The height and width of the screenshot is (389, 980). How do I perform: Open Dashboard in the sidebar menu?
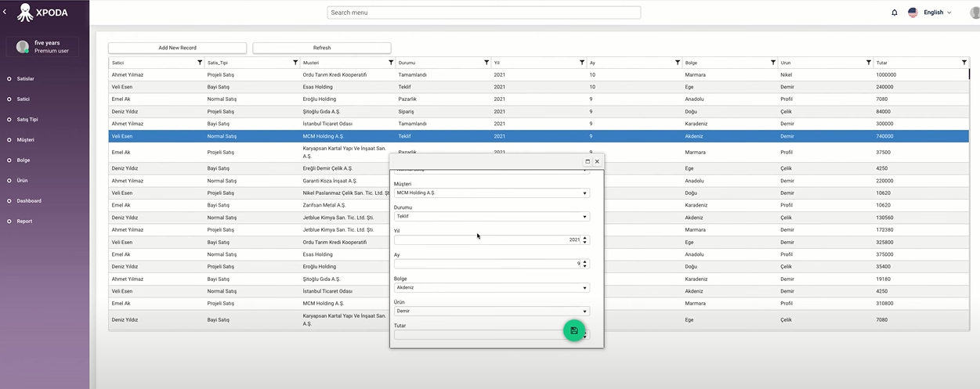[x=29, y=201]
